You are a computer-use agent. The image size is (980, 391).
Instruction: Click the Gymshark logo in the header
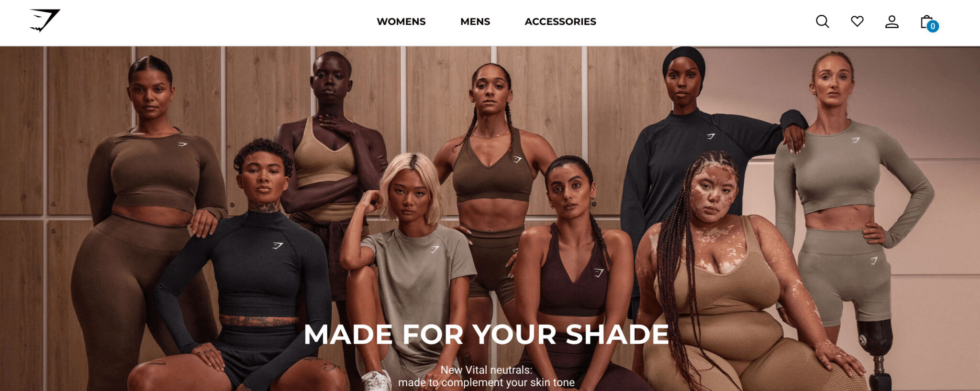click(x=45, y=21)
